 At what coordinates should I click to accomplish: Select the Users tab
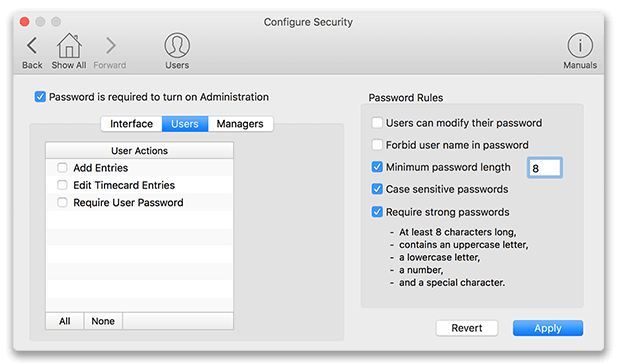coord(185,124)
